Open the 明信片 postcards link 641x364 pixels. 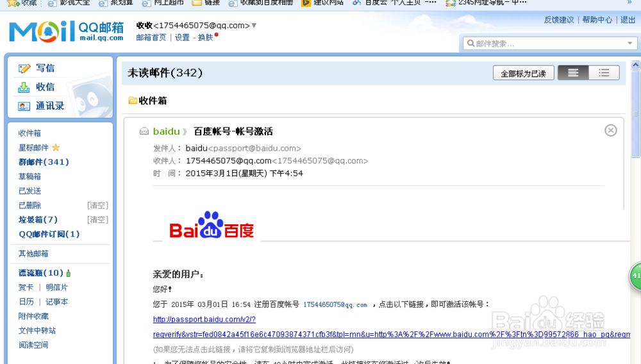click(x=57, y=287)
